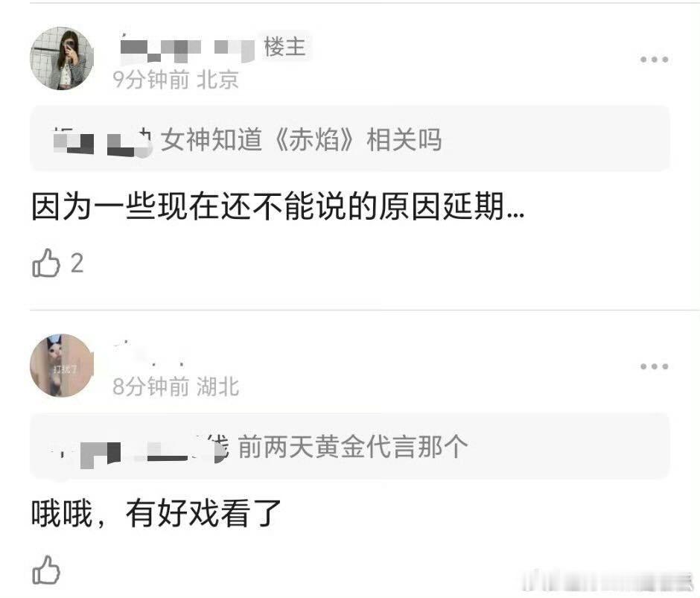Open the mirror-selfie avatar profile
This screenshot has width=700, height=598.
[62, 58]
